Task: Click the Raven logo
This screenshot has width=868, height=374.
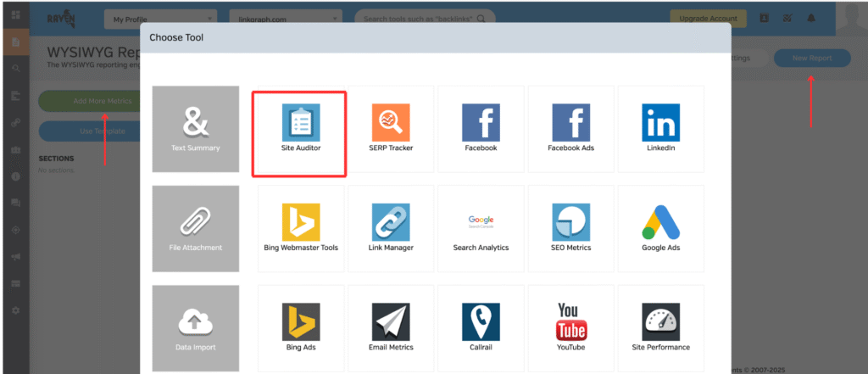Action: (62, 20)
